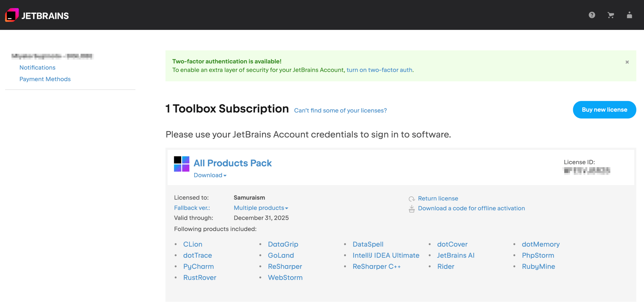Click the Buy new license button
The width and height of the screenshot is (644, 307).
click(605, 110)
